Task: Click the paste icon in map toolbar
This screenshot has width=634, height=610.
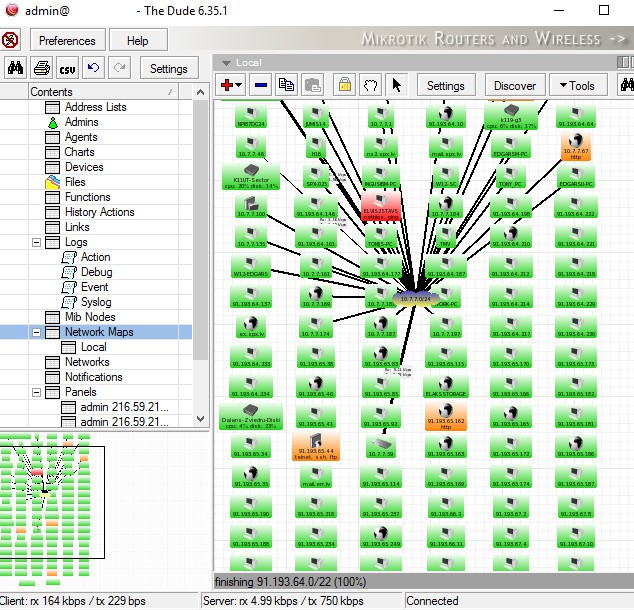Action: tap(313, 85)
